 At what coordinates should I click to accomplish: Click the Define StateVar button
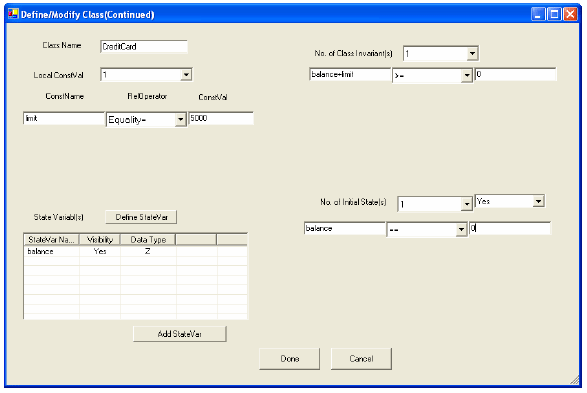[x=141, y=217]
